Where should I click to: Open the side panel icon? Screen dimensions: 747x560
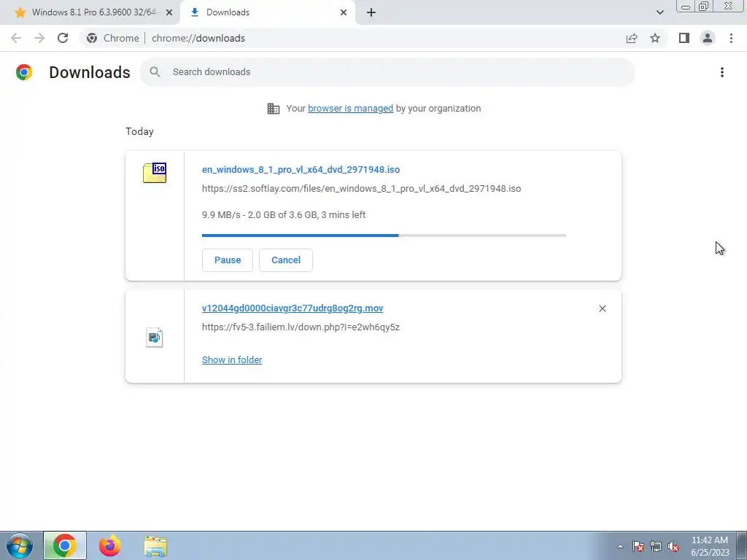[x=684, y=38]
